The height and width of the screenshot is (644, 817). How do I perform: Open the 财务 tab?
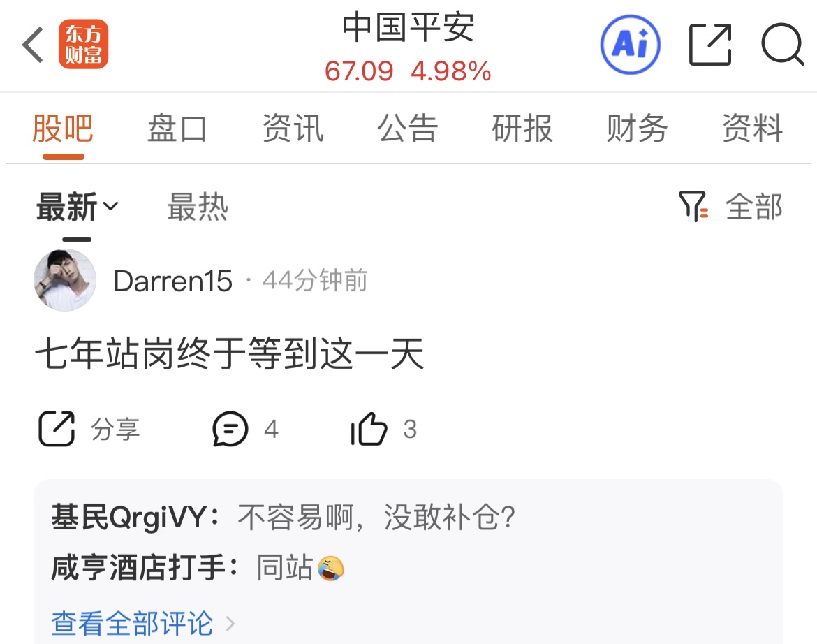click(x=637, y=129)
